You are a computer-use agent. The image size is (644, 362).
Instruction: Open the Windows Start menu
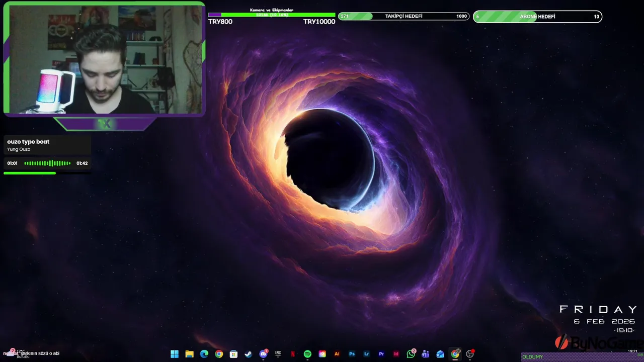pos(175,354)
